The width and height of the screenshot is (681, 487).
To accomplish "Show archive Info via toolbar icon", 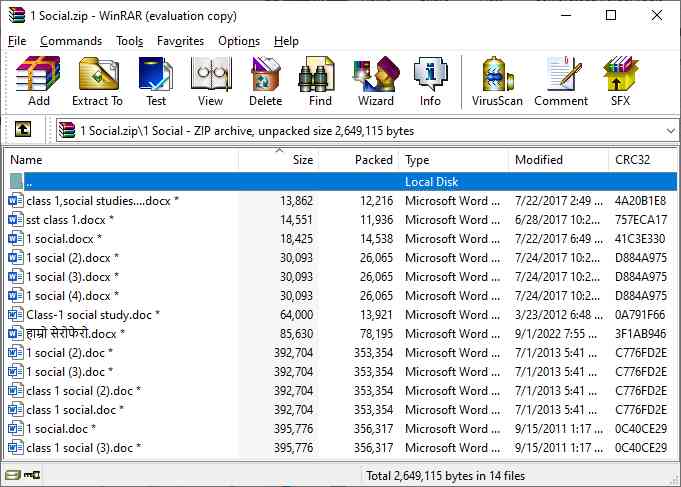I will [430, 81].
